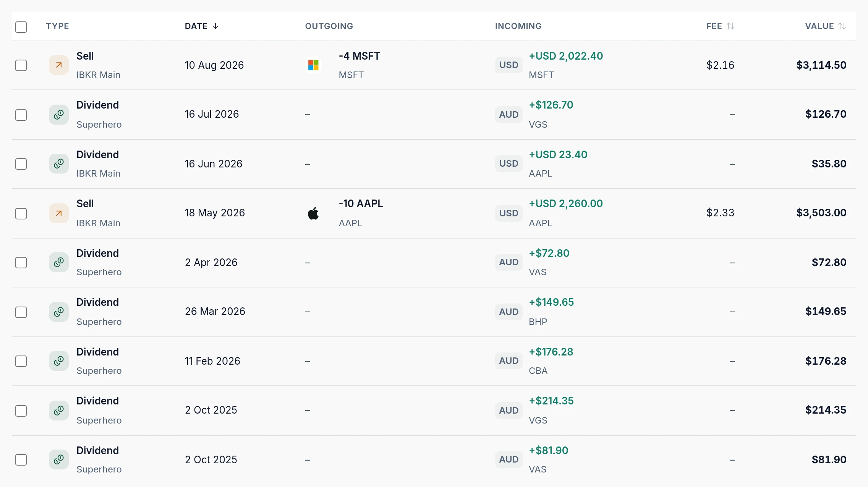The height and width of the screenshot is (487, 868).
Task: Check the VGS $214.35 row checkbox
Action: (21, 411)
